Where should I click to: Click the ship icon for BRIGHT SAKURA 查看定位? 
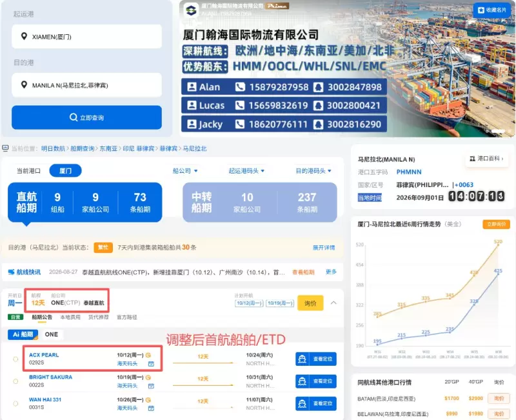pos(302,381)
